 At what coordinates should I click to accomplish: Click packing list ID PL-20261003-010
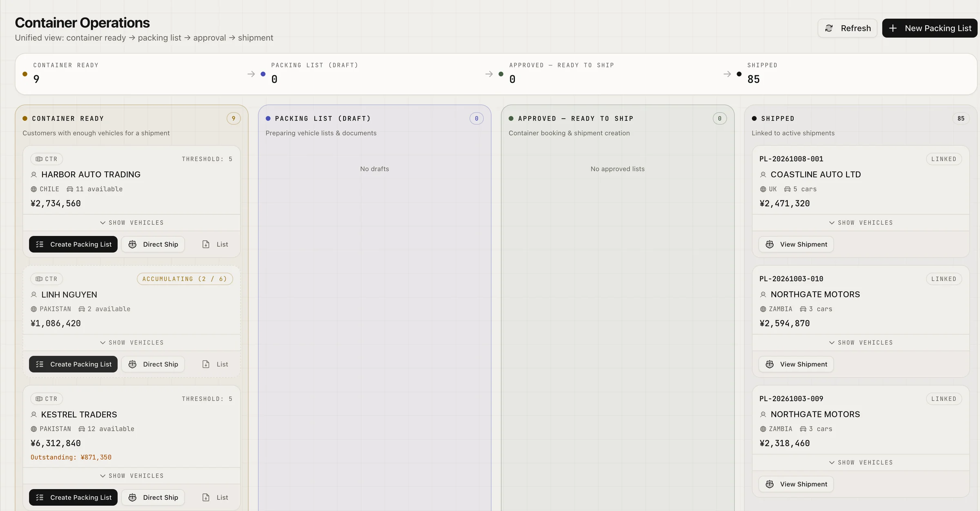click(791, 279)
